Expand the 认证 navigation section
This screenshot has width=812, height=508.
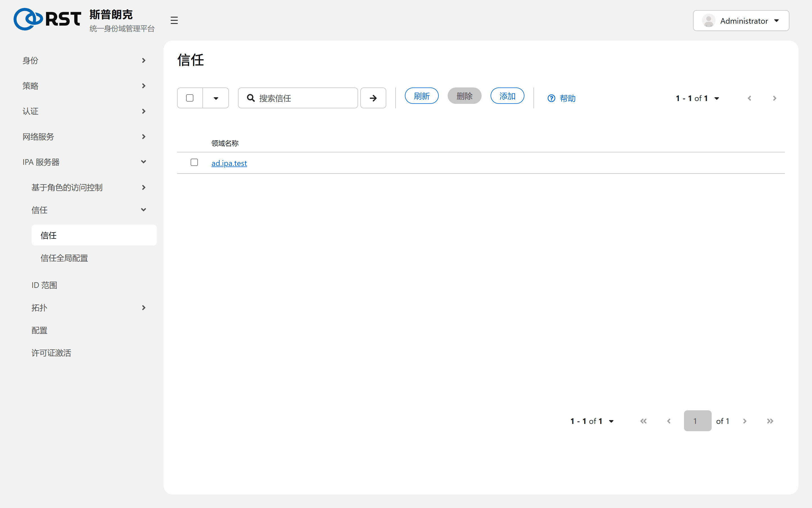point(85,111)
